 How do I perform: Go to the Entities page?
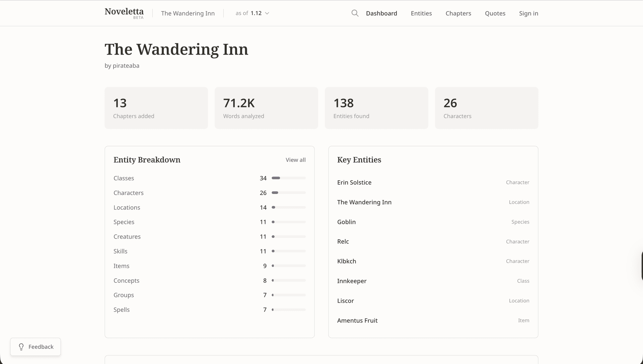tap(421, 13)
